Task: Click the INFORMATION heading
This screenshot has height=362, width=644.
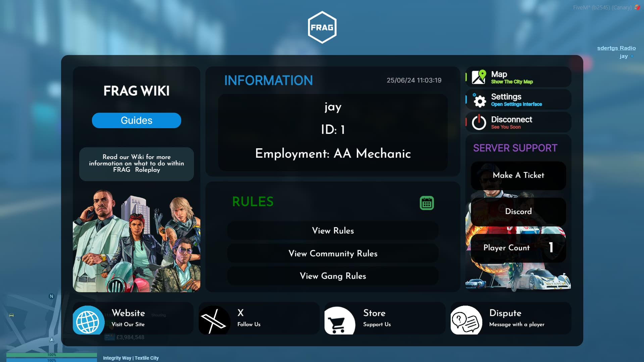Action: click(268, 80)
